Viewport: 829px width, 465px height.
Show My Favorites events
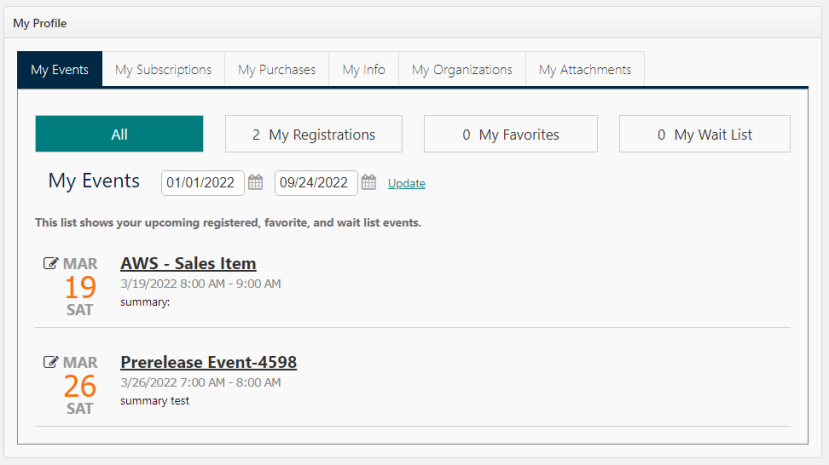coord(511,134)
